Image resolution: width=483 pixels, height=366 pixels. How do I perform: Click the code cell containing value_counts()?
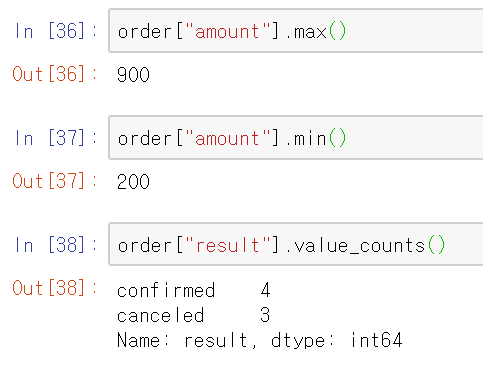coord(296,244)
